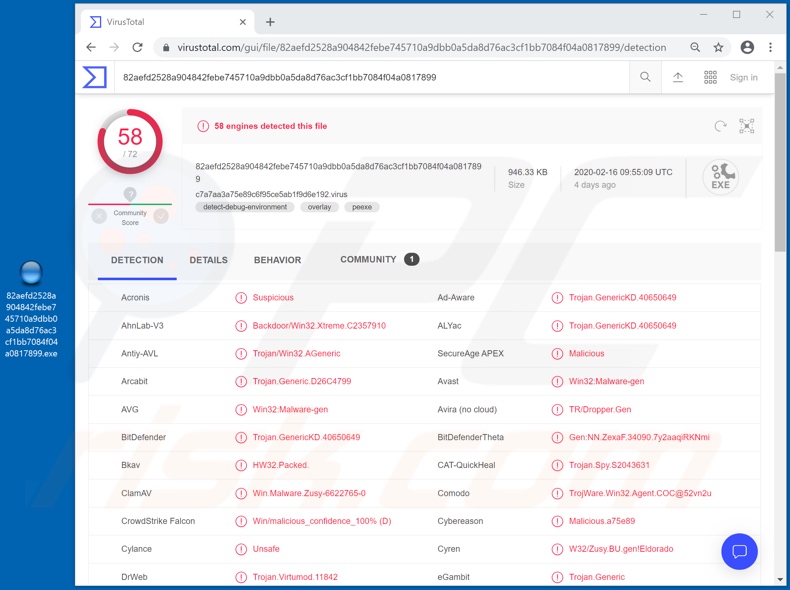Select the desktop exe file icon

tap(31, 273)
